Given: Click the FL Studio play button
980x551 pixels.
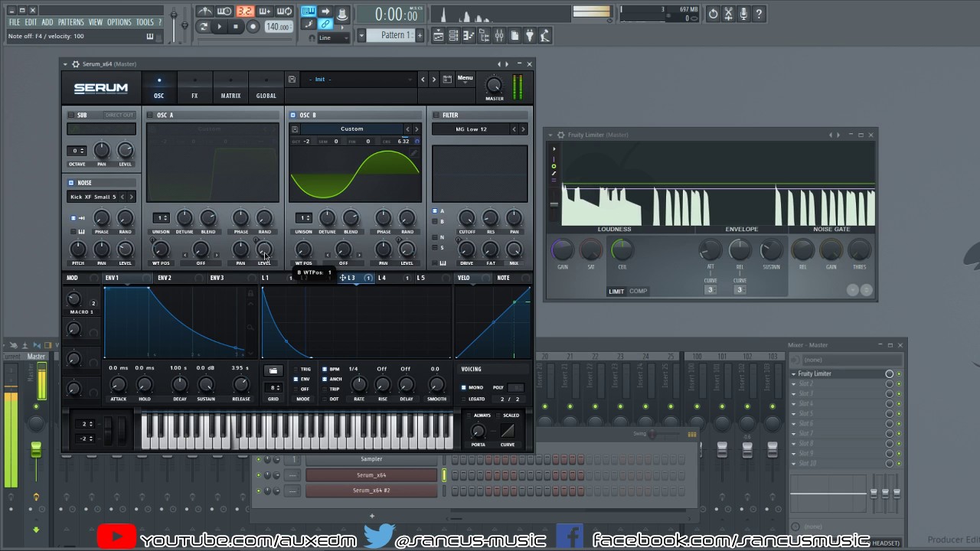Looking at the screenshot, I should pos(220,27).
